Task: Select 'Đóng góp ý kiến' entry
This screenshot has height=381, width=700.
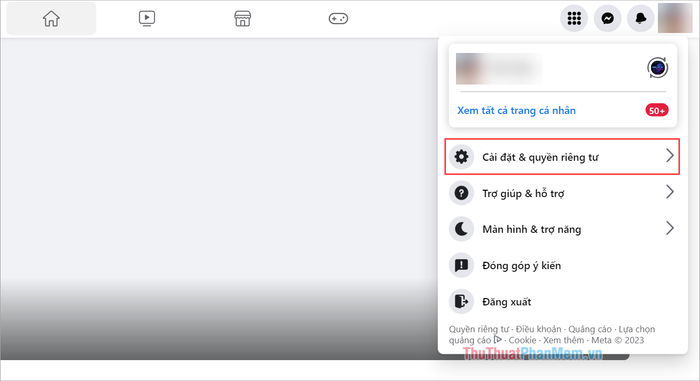Action: click(x=562, y=265)
